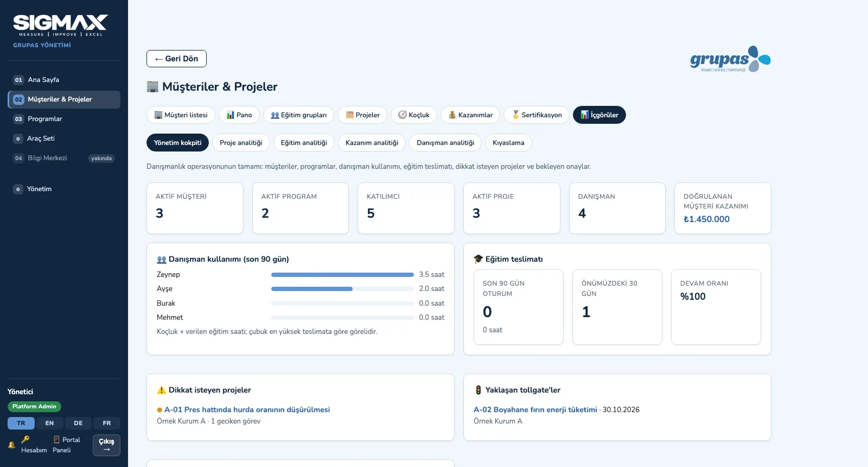This screenshot has height=467, width=868.
Task: Select the İçgörüler tab
Action: pos(599,115)
